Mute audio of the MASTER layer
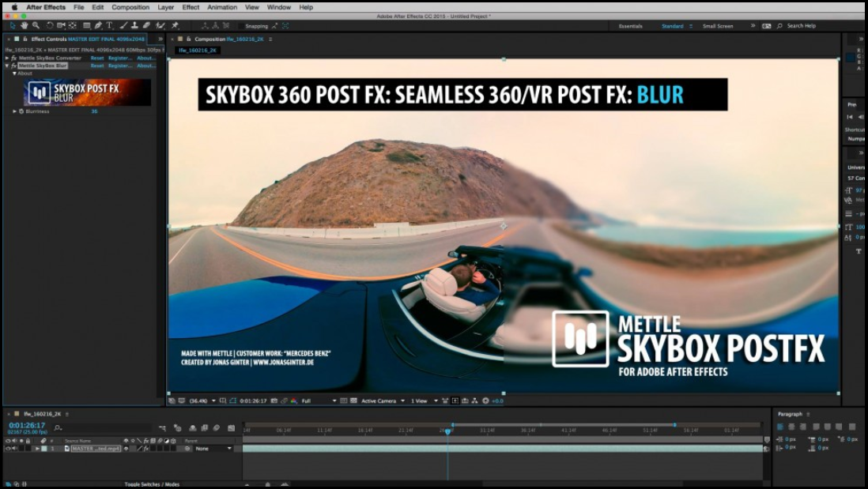 pos(14,449)
